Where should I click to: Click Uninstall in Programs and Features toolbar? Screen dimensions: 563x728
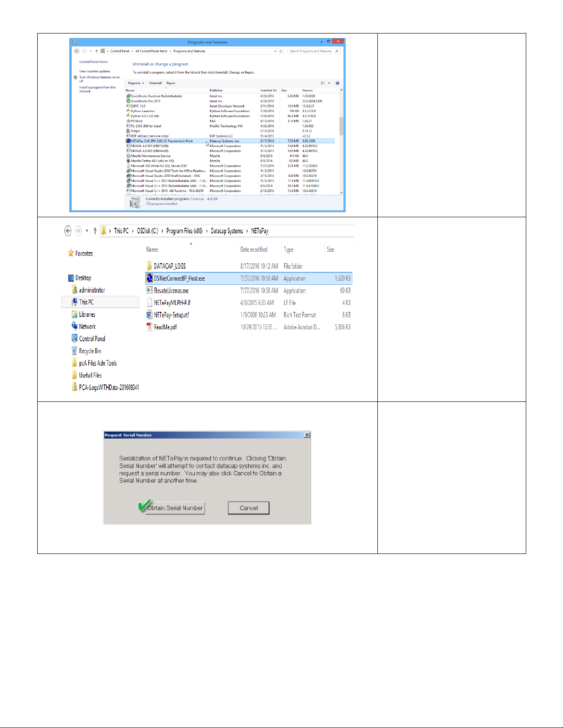click(155, 83)
